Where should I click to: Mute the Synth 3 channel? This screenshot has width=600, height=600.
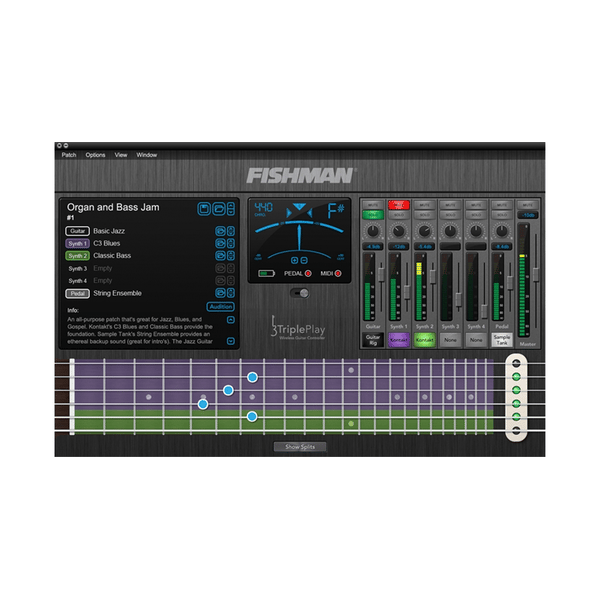click(x=450, y=205)
